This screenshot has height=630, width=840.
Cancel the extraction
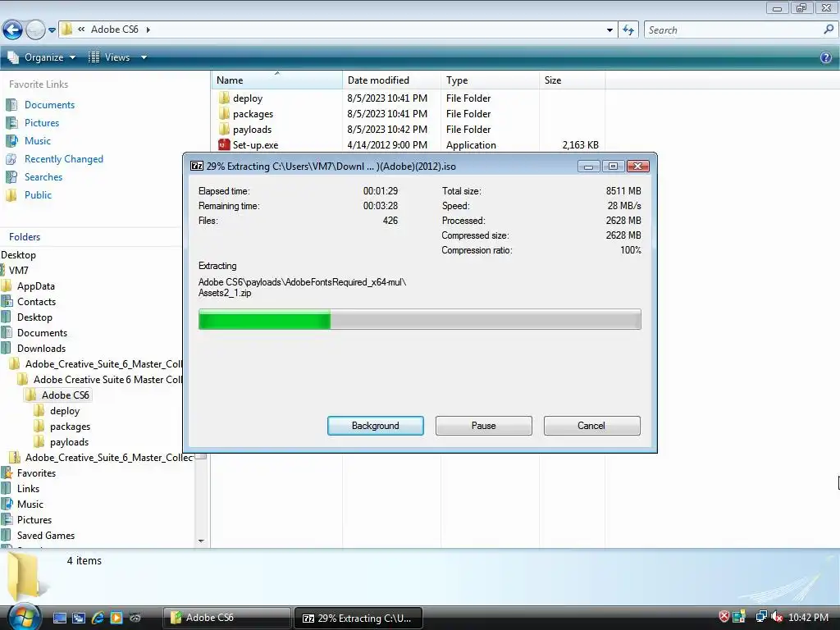[592, 426]
